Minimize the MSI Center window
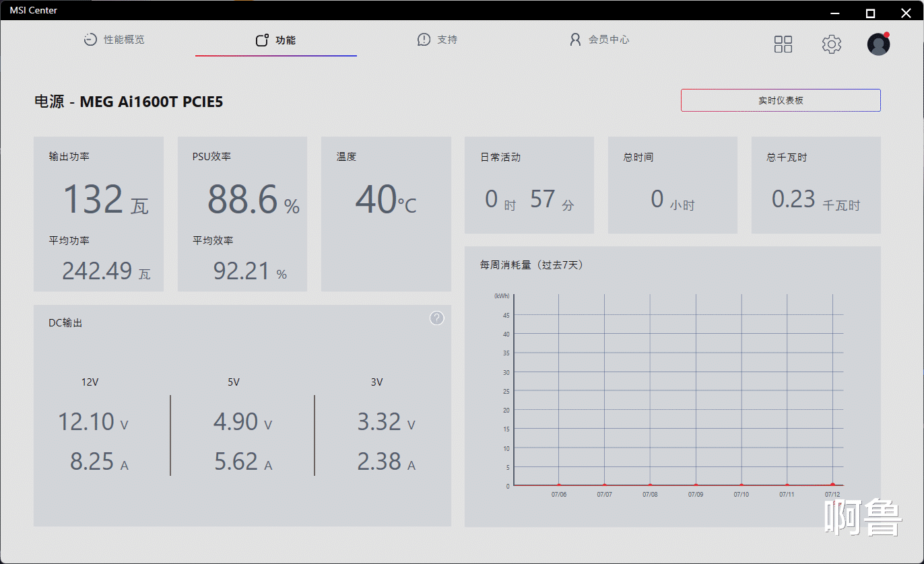Viewport: 924px width, 564px height. pos(836,13)
